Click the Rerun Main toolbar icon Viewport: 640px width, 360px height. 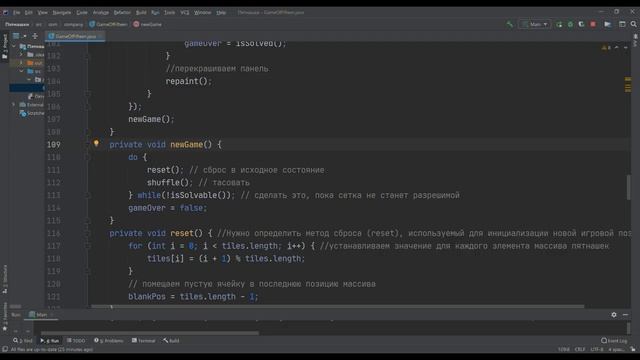click(559, 24)
